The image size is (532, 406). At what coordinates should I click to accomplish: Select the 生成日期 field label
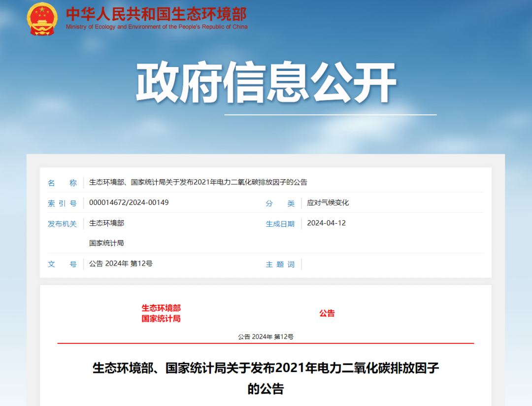pos(280,224)
